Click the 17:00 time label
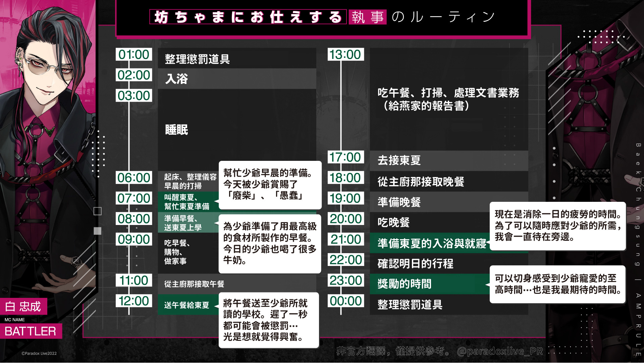The height and width of the screenshot is (363, 644). tap(345, 157)
